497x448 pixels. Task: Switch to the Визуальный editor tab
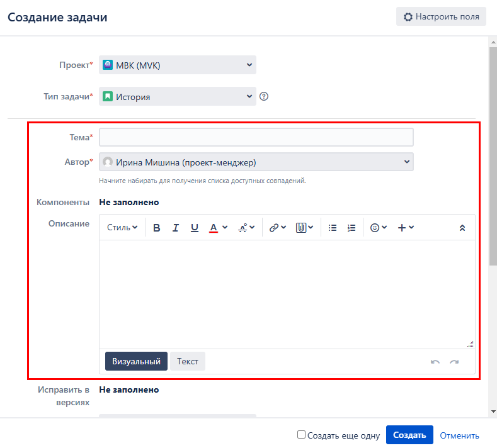(x=136, y=361)
